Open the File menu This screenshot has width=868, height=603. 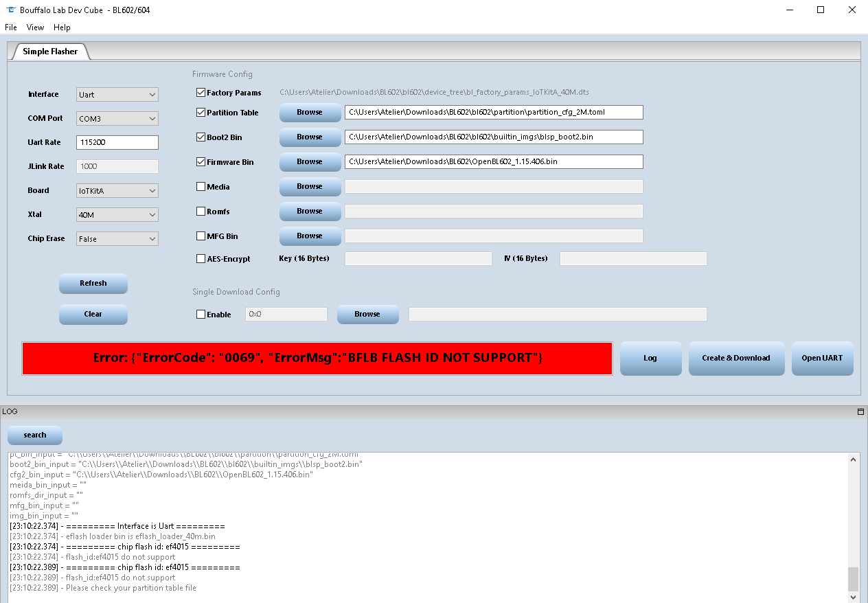pos(11,27)
